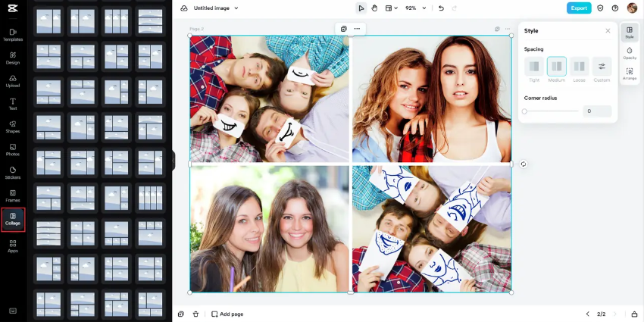The width and height of the screenshot is (644, 322).
Task: Duplicate the page using header copy icon
Action: pyautogui.click(x=497, y=29)
